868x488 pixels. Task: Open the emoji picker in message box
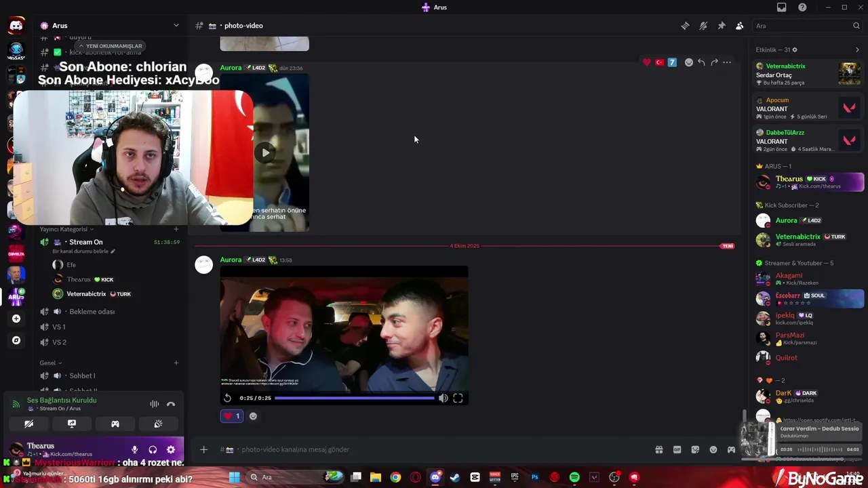713,449
